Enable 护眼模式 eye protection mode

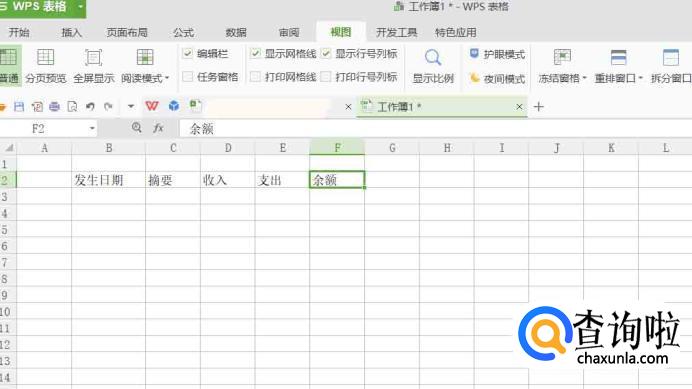(497, 54)
